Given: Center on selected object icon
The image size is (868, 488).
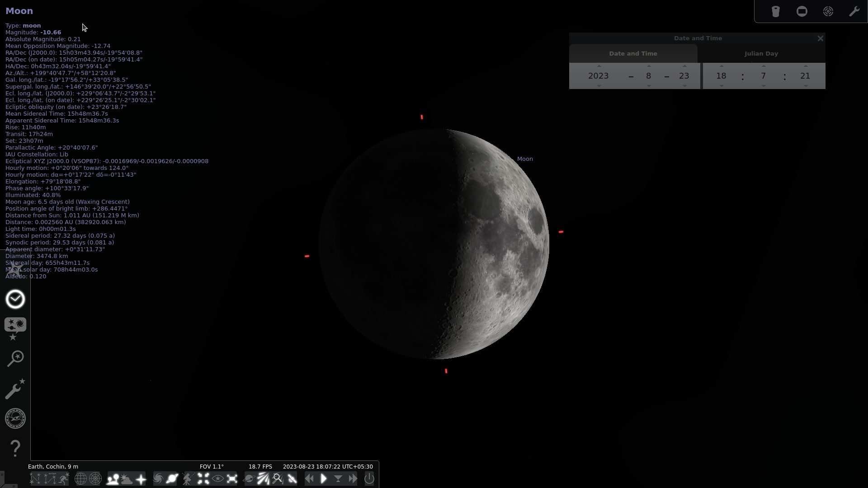Looking at the screenshot, I should click(203, 479).
